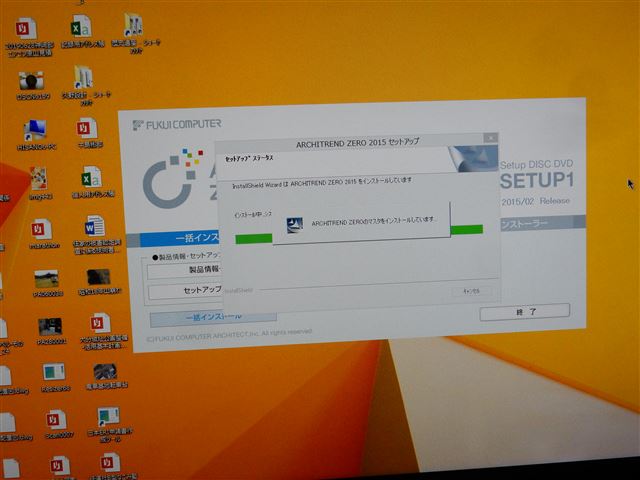Open the PDF icon beside PA28 photo
This screenshot has height=480, width=640.
pyautogui.click(x=100, y=323)
